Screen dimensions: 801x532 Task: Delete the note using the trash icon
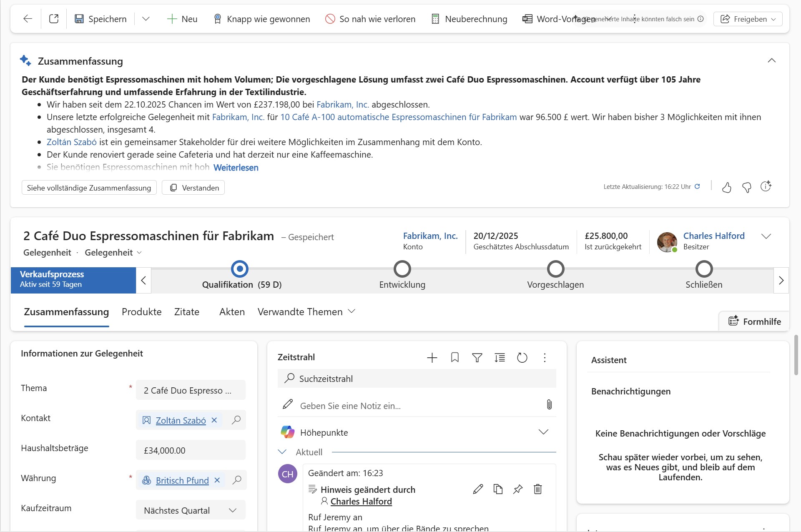click(x=537, y=489)
